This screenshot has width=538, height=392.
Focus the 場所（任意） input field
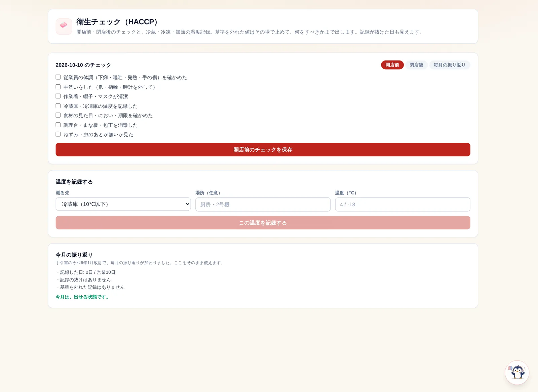coord(263,204)
